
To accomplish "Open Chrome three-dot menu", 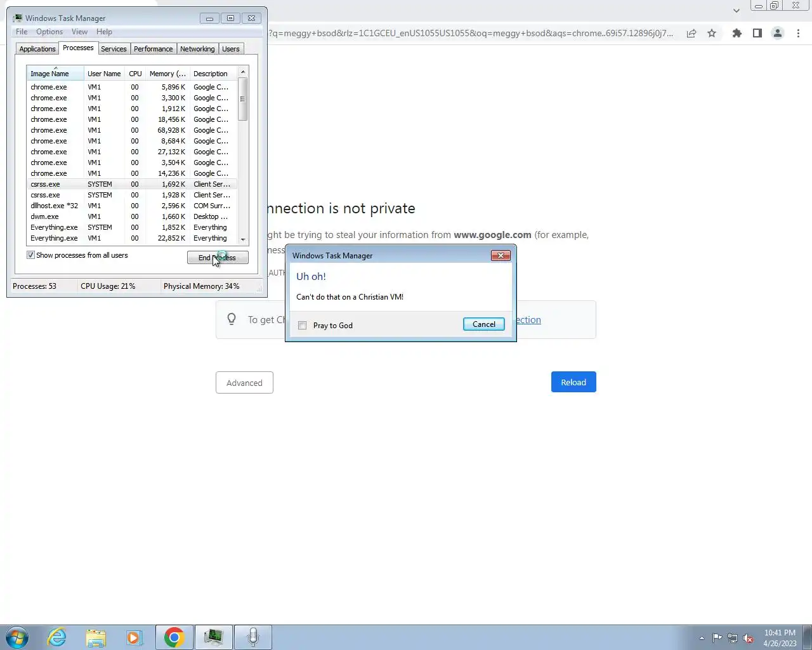I will pos(798,33).
